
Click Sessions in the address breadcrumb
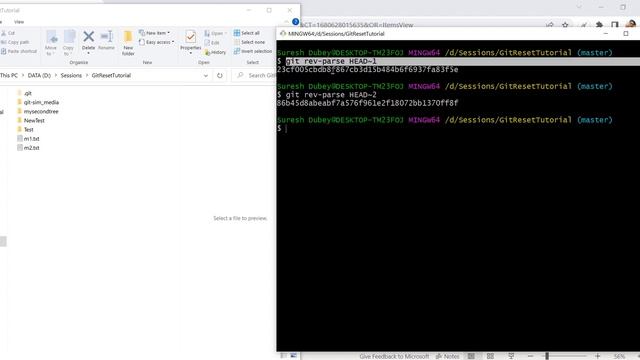71,76
